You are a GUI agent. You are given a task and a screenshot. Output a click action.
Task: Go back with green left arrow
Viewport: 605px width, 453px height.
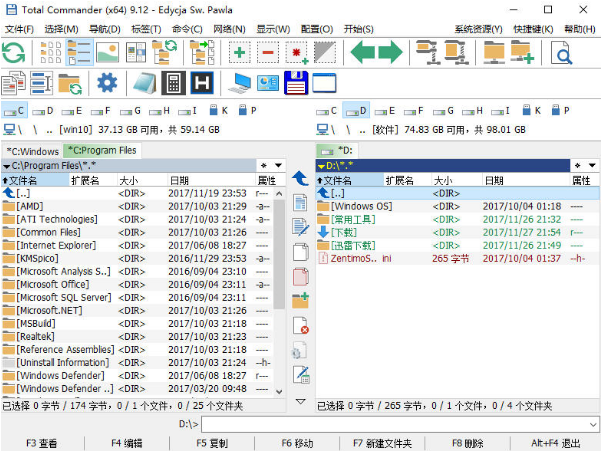363,52
